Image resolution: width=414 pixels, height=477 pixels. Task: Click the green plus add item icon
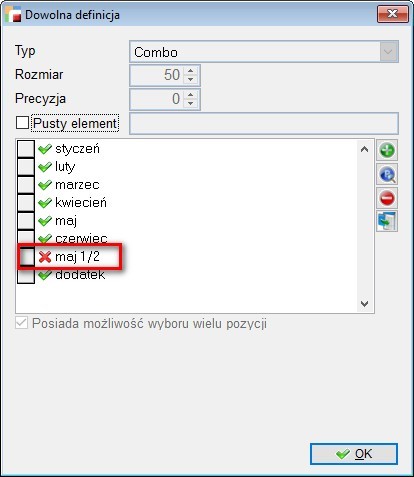(x=387, y=150)
